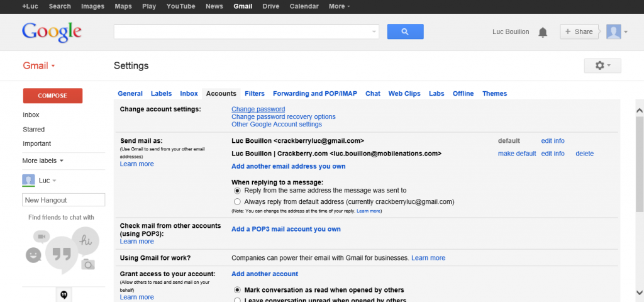Screen dimensions: 644x302
Task: Open YouTube from the top bar
Action: 180,6
